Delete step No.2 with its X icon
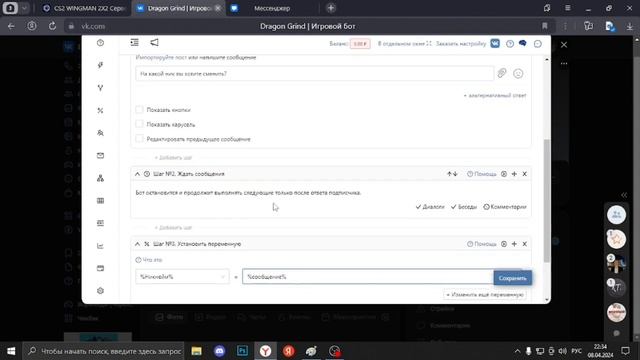This screenshot has width=640, height=360. (x=524, y=174)
